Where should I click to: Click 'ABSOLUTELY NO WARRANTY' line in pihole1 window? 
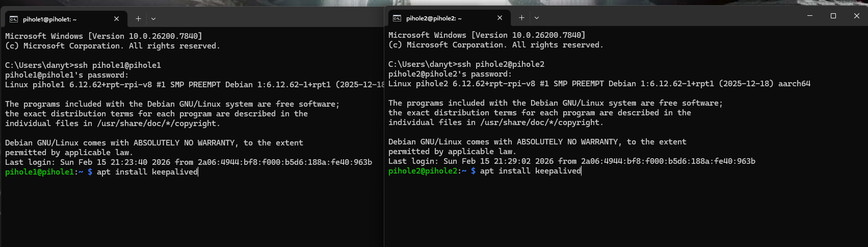[x=154, y=143]
